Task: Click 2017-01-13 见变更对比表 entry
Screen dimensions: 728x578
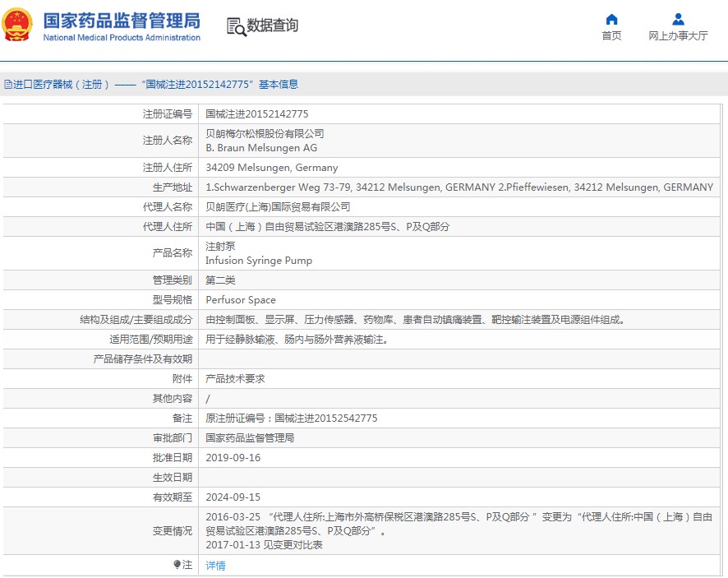Action: tap(264, 544)
